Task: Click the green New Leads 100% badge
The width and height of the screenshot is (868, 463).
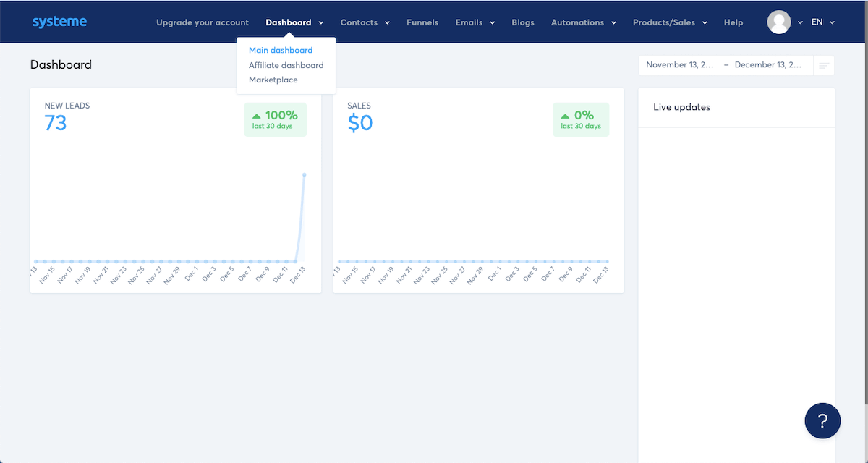Action: tap(275, 119)
